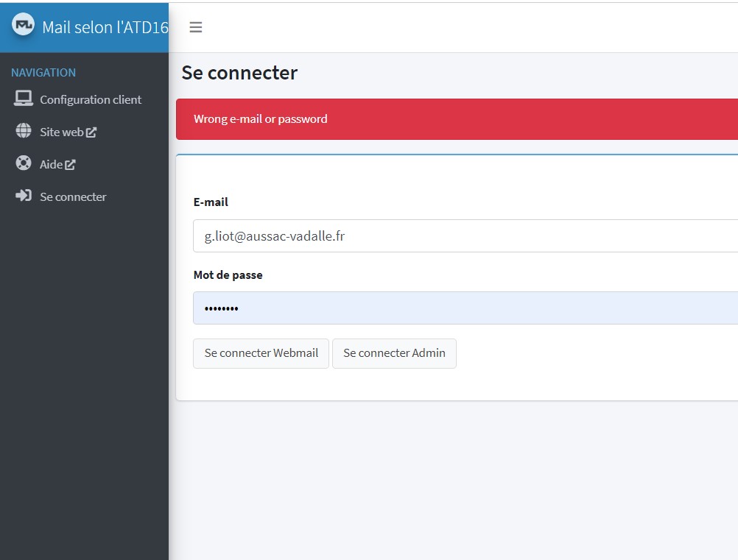Click the globe icon beside Site web
Image resolution: width=738 pixels, height=560 pixels.
click(x=24, y=131)
